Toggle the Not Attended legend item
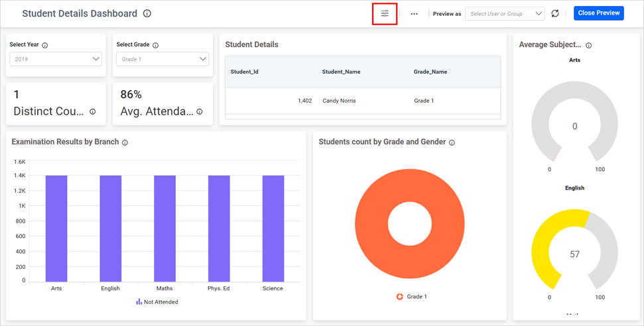 pyautogui.click(x=157, y=301)
